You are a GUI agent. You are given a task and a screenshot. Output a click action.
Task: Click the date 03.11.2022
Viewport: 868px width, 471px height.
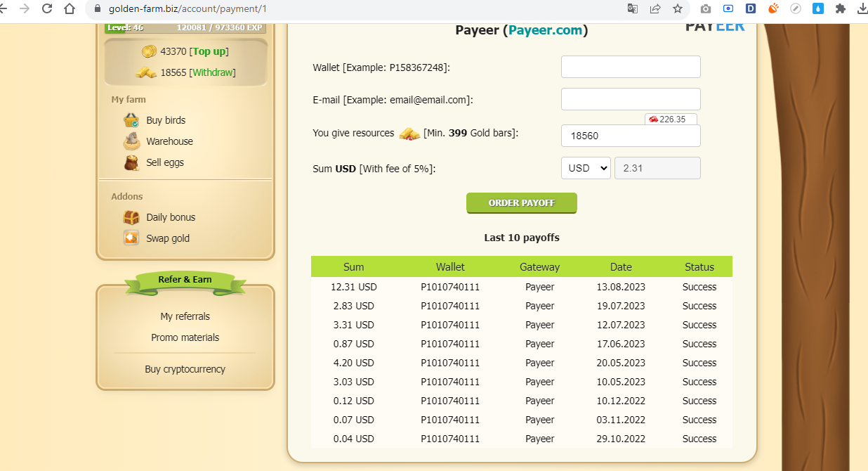(x=621, y=420)
